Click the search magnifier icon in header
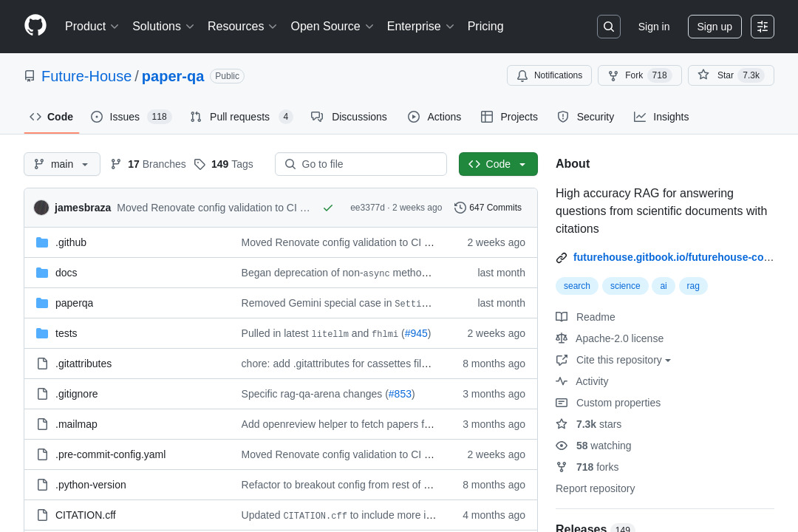Viewport: 798px width, 532px height. [x=609, y=27]
